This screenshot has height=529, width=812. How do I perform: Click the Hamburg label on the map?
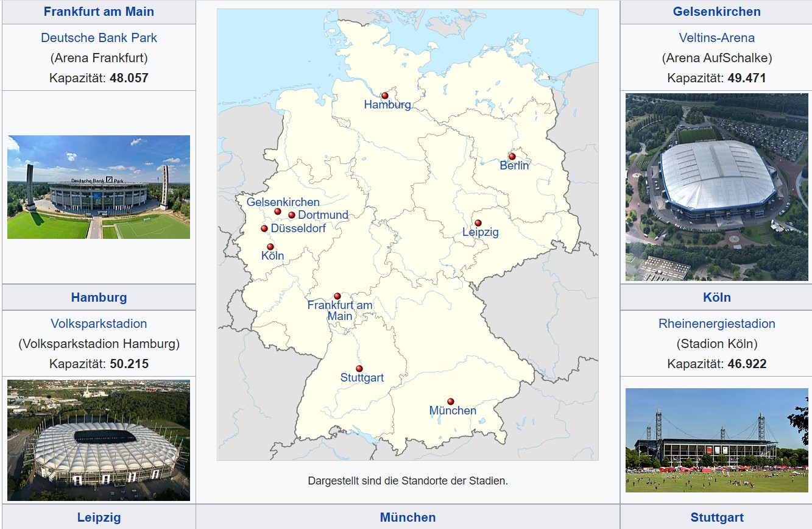point(387,105)
